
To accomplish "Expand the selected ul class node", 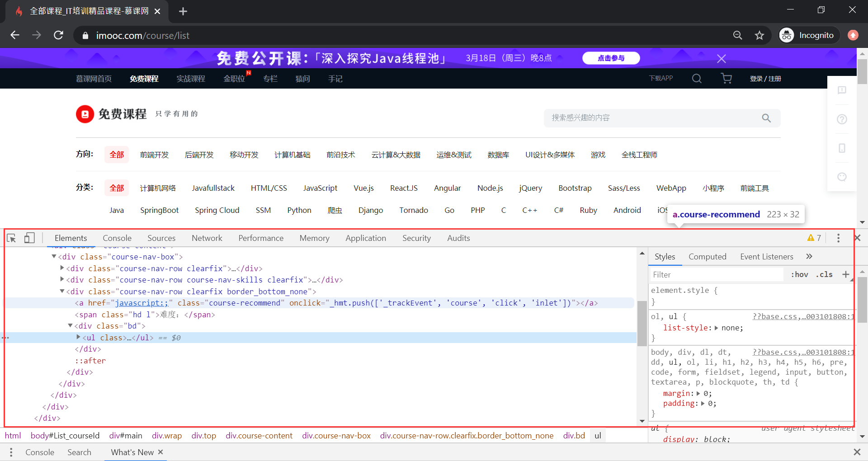I will pos(78,337).
